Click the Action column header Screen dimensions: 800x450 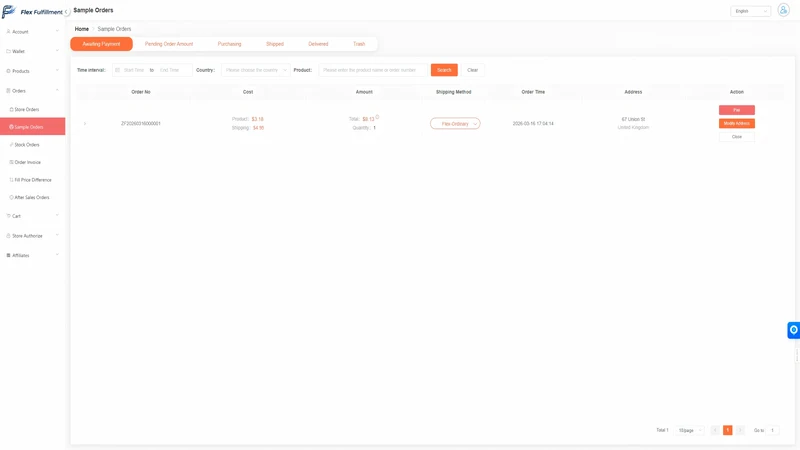pyautogui.click(x=737, y=92)
